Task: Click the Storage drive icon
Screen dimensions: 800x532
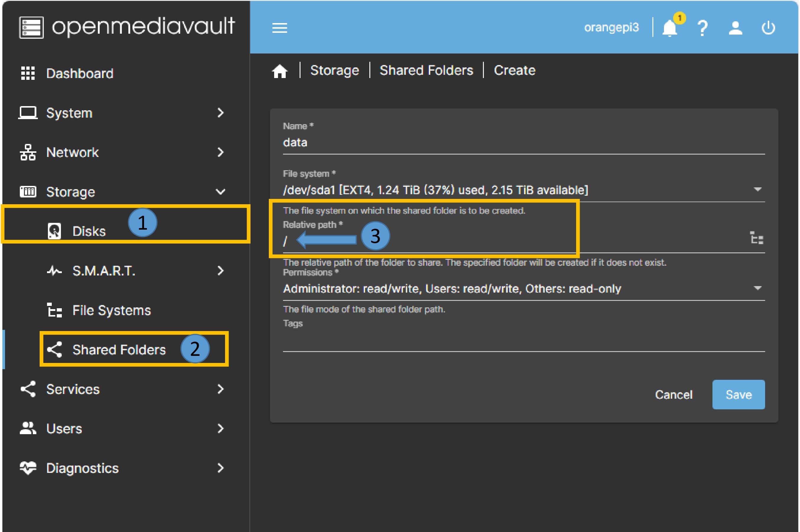Action: pos(28,192)
